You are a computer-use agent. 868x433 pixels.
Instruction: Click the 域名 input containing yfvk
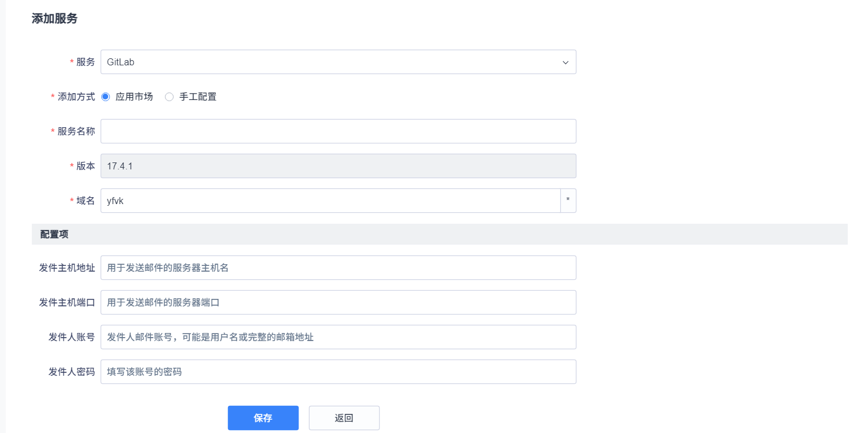330,201
